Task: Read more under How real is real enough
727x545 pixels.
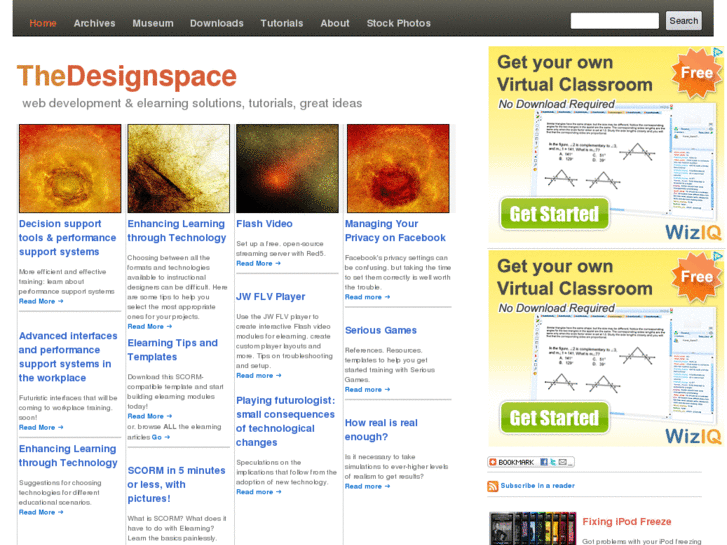Action: (367, 487)
